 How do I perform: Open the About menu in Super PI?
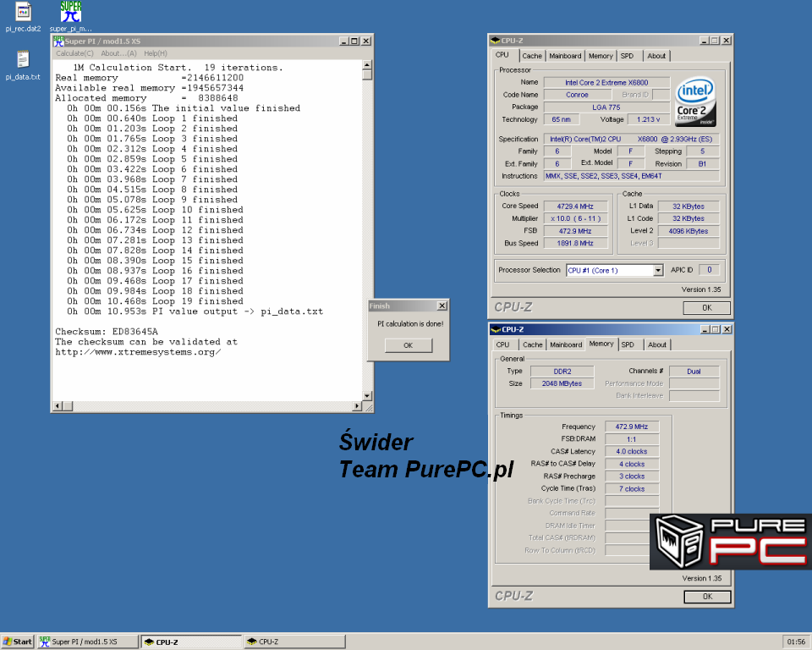point(118,53)
